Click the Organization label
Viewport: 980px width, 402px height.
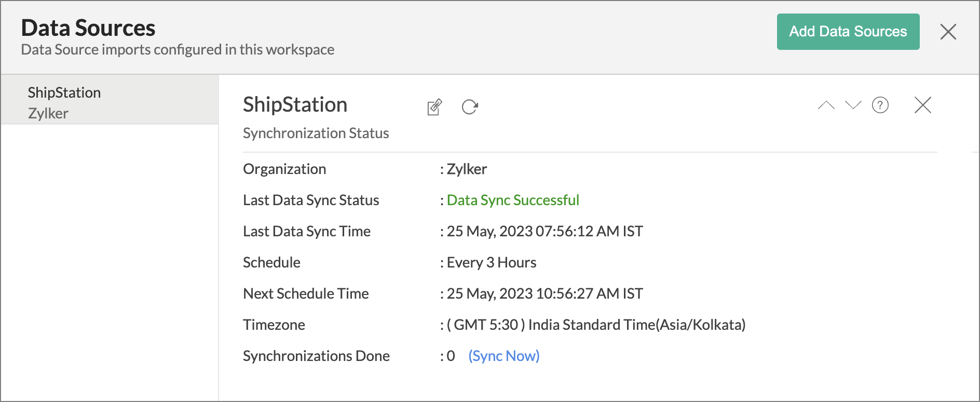(284, 169)
